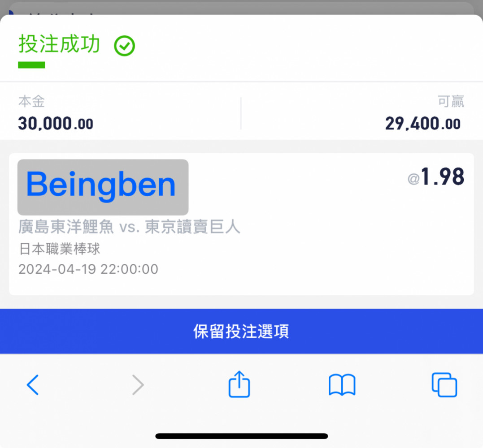
Task: Tap the Safari forward arrow
Action: tap(138, 385)
